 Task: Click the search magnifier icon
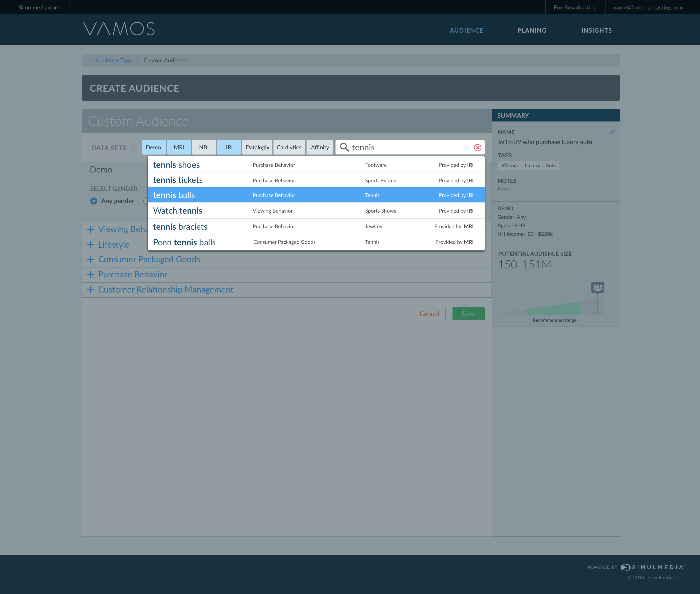344,147
